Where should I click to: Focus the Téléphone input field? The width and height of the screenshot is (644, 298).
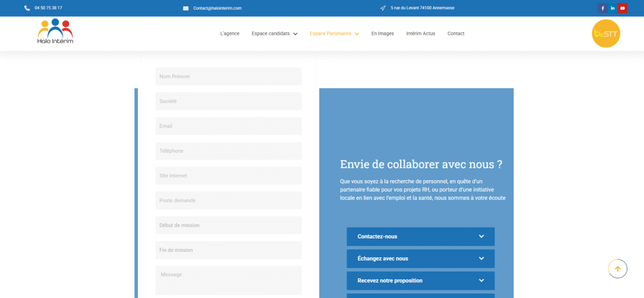click(x=229, y=151)
